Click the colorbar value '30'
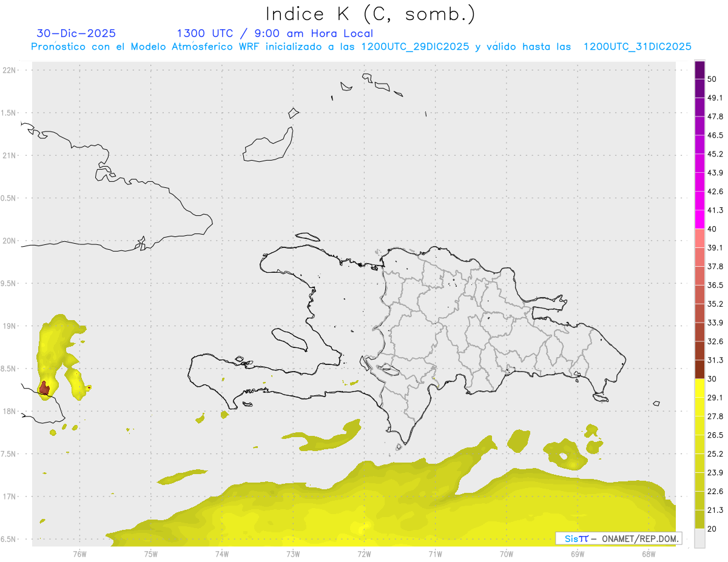Screen dimensions: 728x562 click(x=712, y=379)
